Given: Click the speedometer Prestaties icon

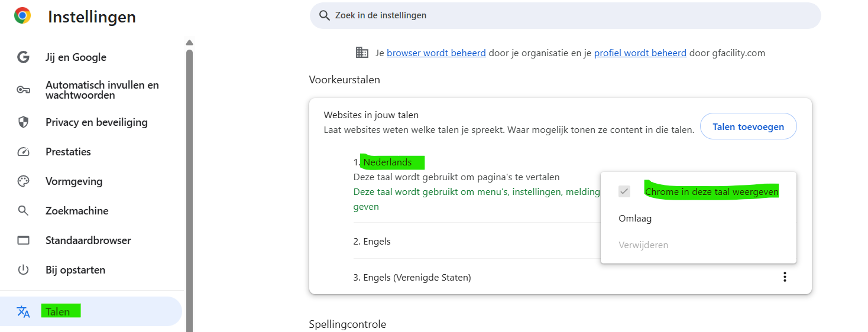Looking at the screenshot, I should (x=23, y=152).
